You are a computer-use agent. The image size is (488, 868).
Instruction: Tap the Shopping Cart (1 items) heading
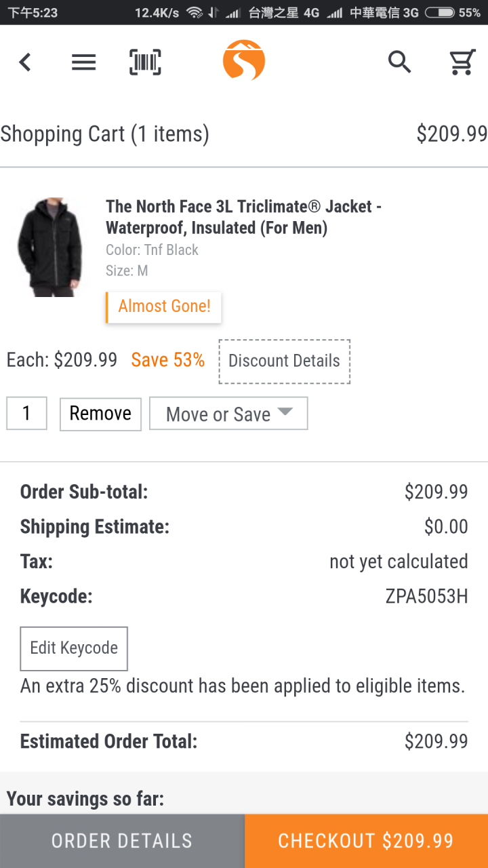click(104, 134)
